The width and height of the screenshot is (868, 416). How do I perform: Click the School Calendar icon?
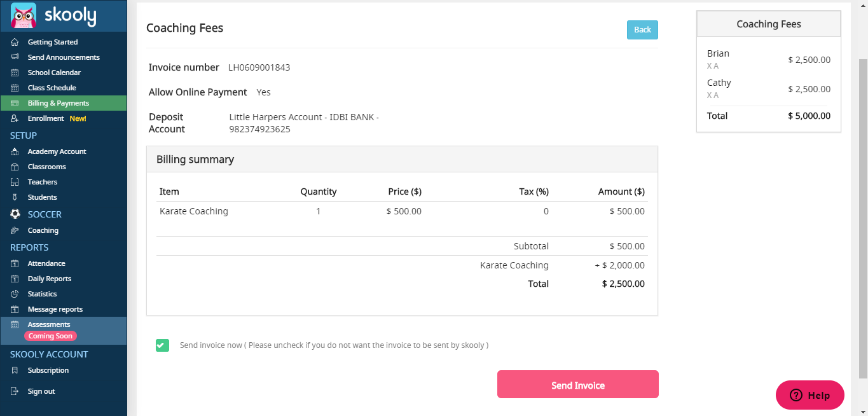pyautogui.click(x=15, y=73)
